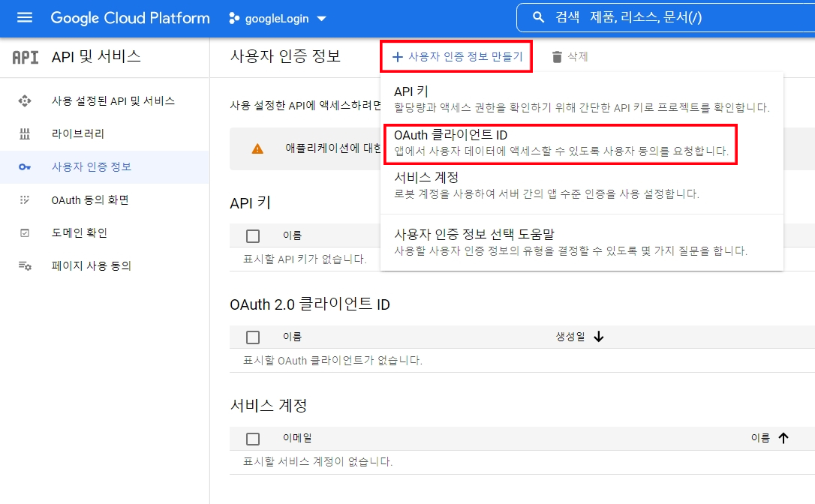Click the service account 이름 ascending sort arrow
Screen dimensions: 815x504
[x=783, y=438]
